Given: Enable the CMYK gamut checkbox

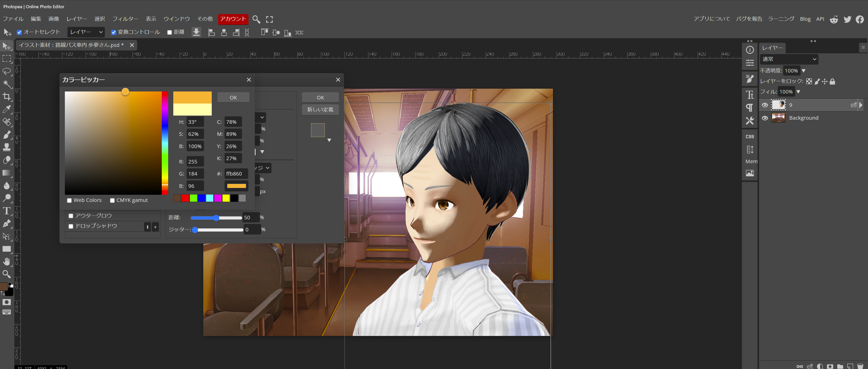Looking at the screenshot, I should (113, 200).
